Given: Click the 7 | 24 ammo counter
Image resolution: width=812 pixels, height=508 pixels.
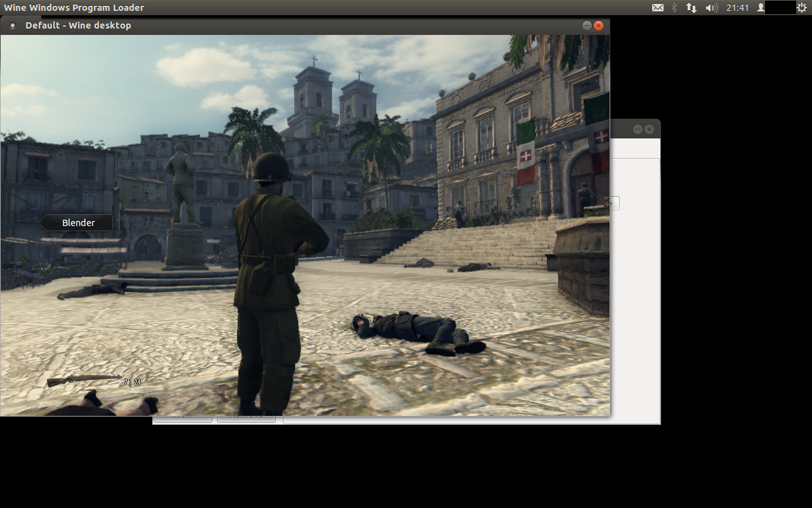Looking at the screenshot, I should point(132,382).
